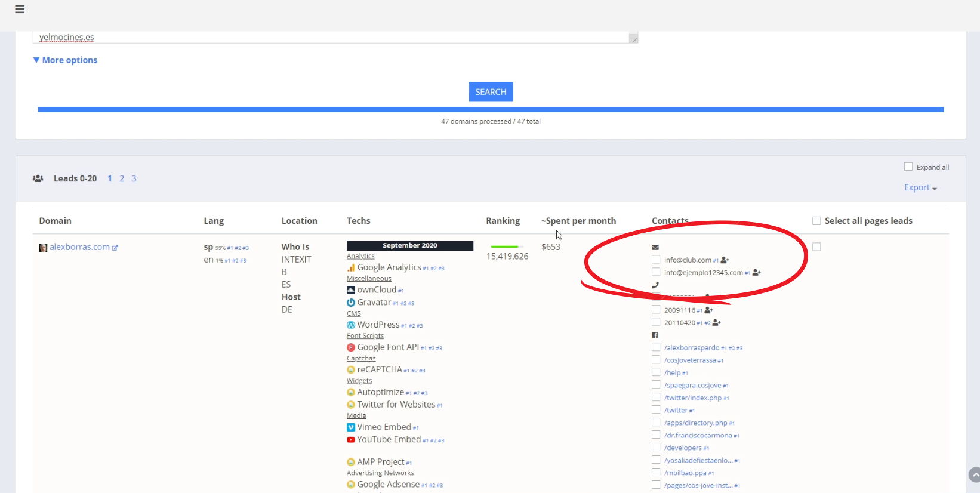Click the Autoptimize icon

[x=351, y=392]
